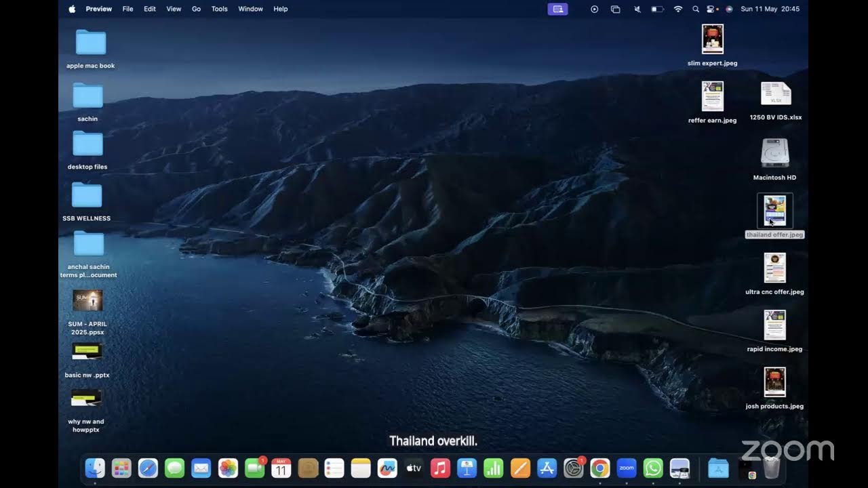
Task: Check battery status in menu bar
Action: pyautogui.click(x=657, y=9)
